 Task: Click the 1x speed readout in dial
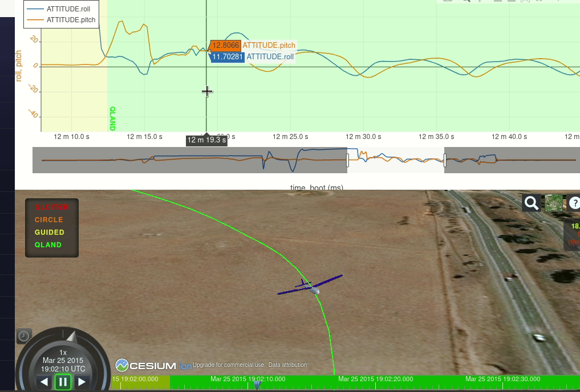[x=63, y=353]
